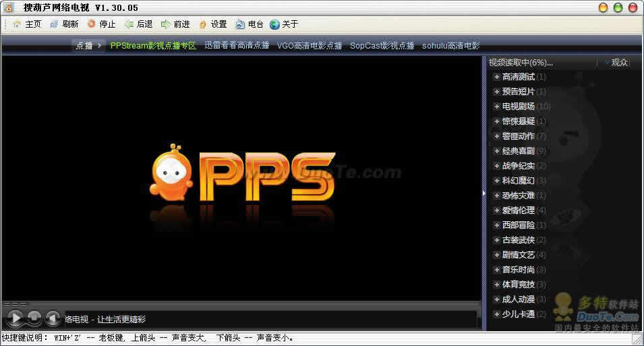Expand the 高清测试 category
This screenshot has width=644, height=346.
(x=496, y=77)
